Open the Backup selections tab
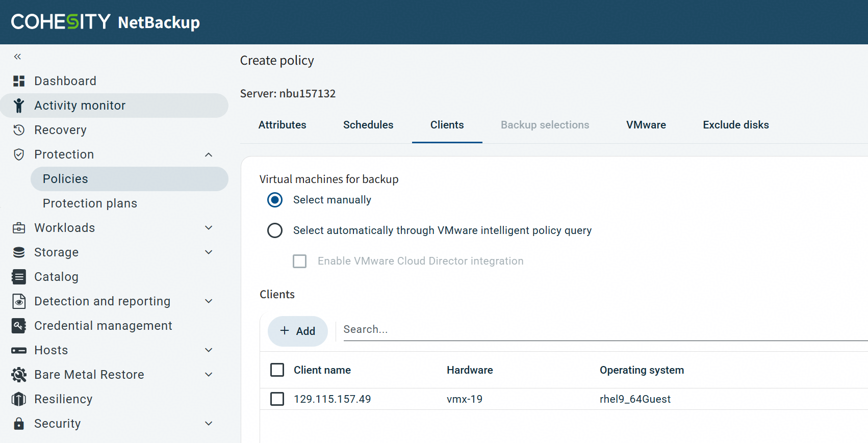 (545, 125)
